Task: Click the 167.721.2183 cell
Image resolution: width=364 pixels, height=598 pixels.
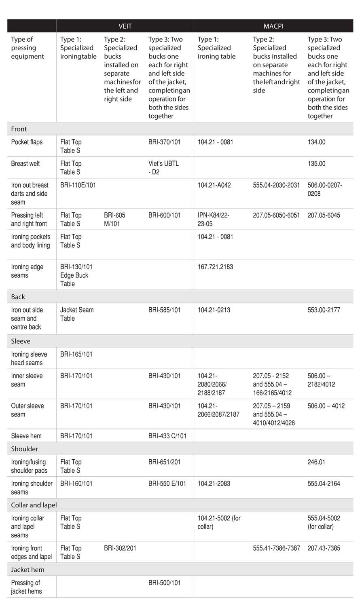Action: pos(215,267)
